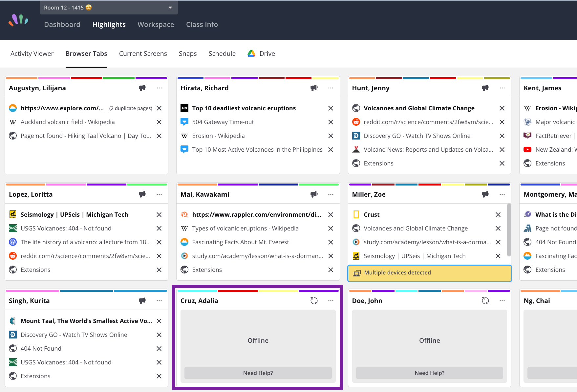Open more options for Hirata, Richard
The width and height of the screenshot is (577, 392).
[x=331, y=88]
